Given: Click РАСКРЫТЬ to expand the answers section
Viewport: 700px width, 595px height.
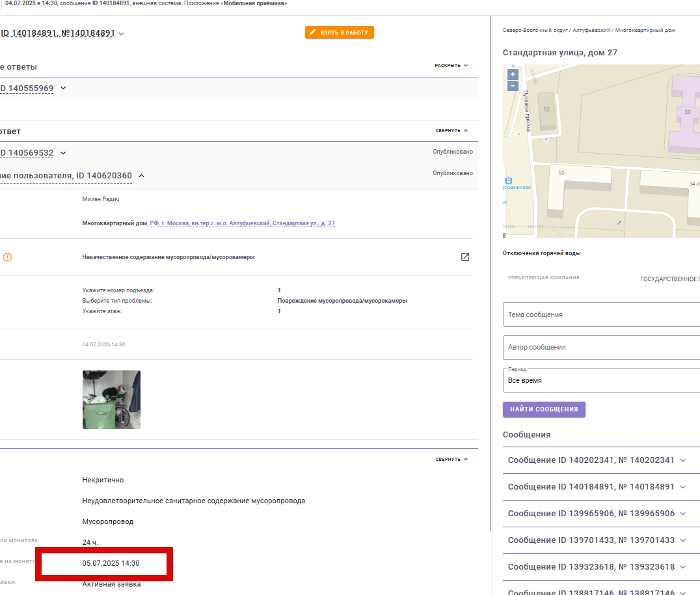Looking at the screenshot, I should pos(451,65).
